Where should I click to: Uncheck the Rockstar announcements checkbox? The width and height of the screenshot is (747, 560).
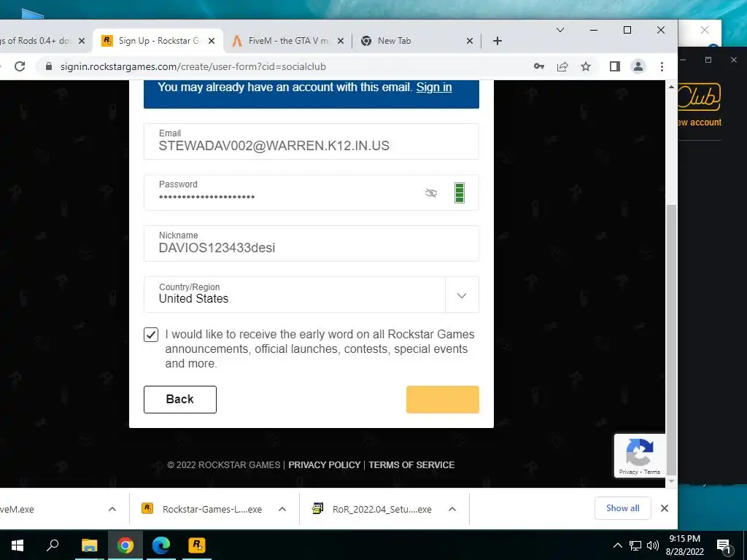(151, 335)
